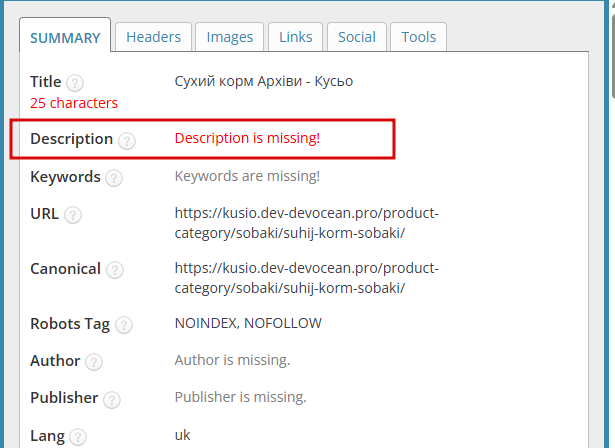Click the page title text value

point(263,81)
